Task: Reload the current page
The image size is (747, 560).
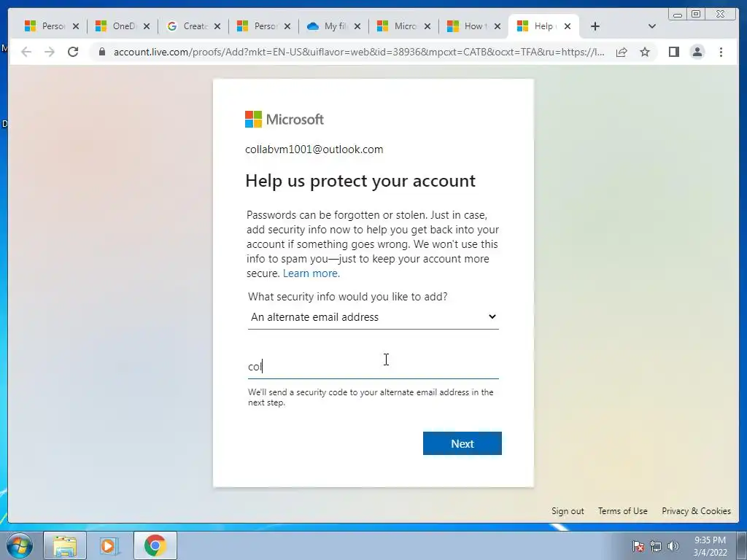Action: (73, 52)
